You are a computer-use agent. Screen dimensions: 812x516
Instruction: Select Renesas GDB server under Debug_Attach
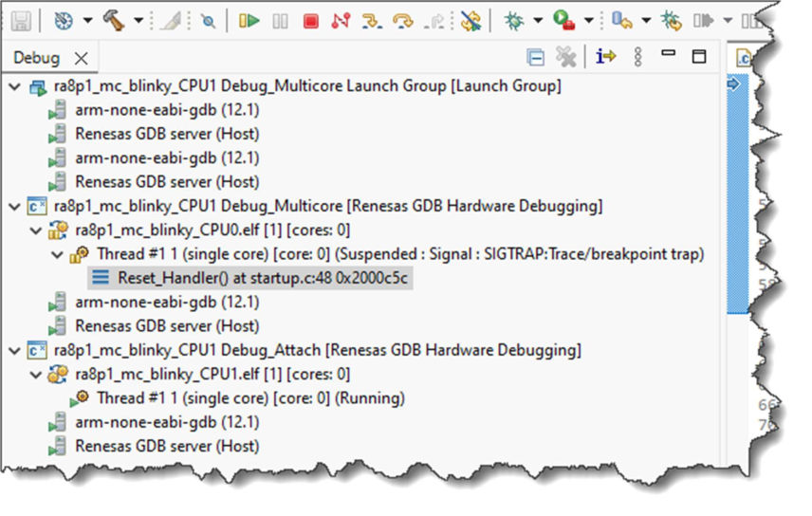pyautogui.click(x=167, y=446)
